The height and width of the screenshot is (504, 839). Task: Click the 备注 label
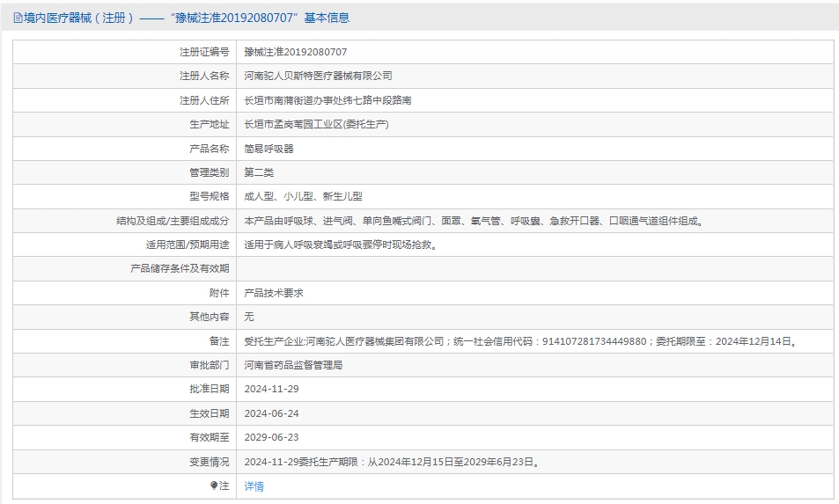[219, 341]
